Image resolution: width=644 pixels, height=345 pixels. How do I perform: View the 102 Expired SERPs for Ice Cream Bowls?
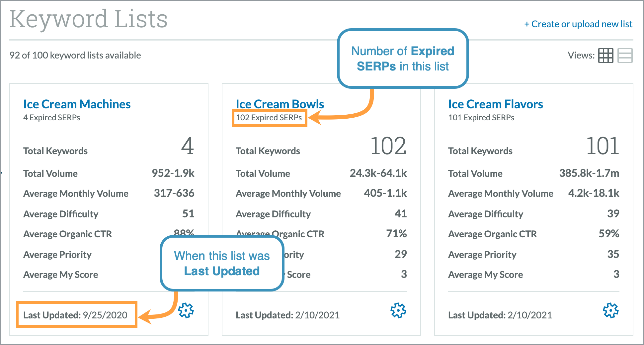click(269, 117)
